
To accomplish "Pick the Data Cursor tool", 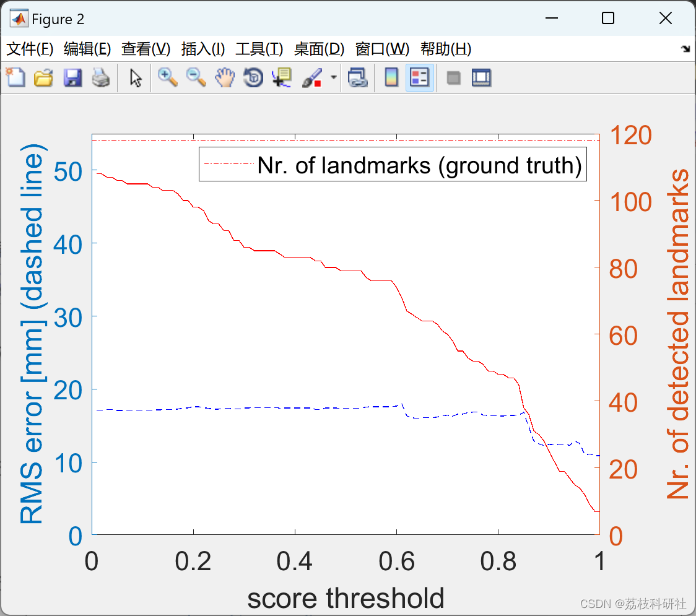I will point(282,78).
